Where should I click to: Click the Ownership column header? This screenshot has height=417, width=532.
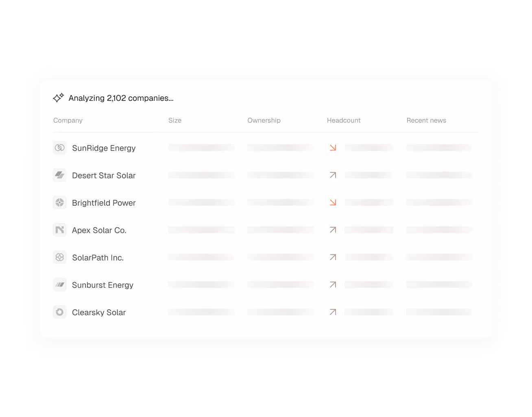tap(264, 120)
